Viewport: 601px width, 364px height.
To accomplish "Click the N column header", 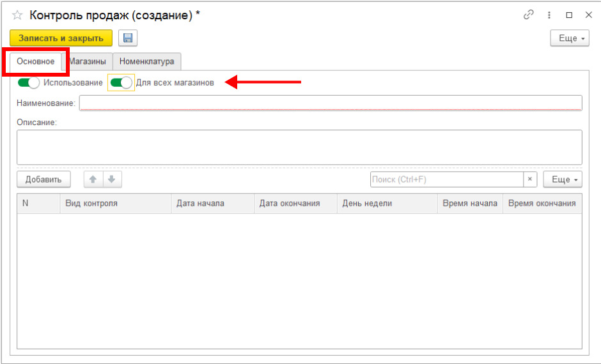I will click(x=39, y=203).
